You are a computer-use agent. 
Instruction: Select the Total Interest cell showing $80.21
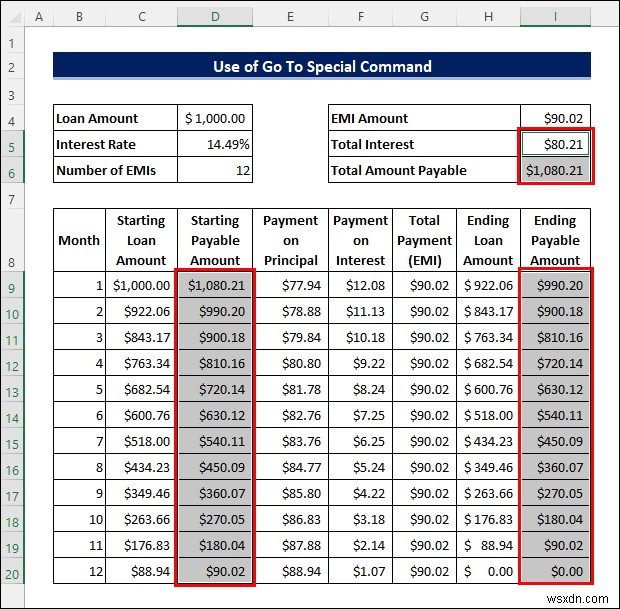(555, 144)
